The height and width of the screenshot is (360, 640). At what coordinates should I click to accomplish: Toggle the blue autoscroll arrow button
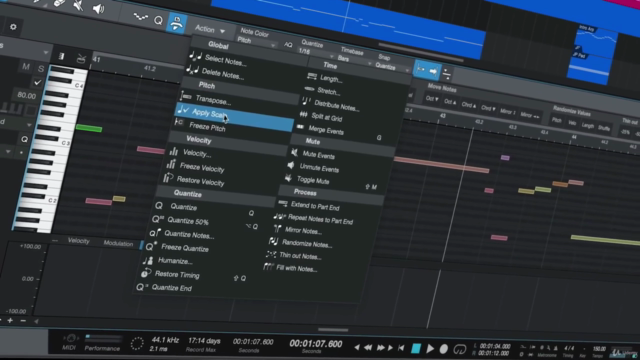(433, 71)
